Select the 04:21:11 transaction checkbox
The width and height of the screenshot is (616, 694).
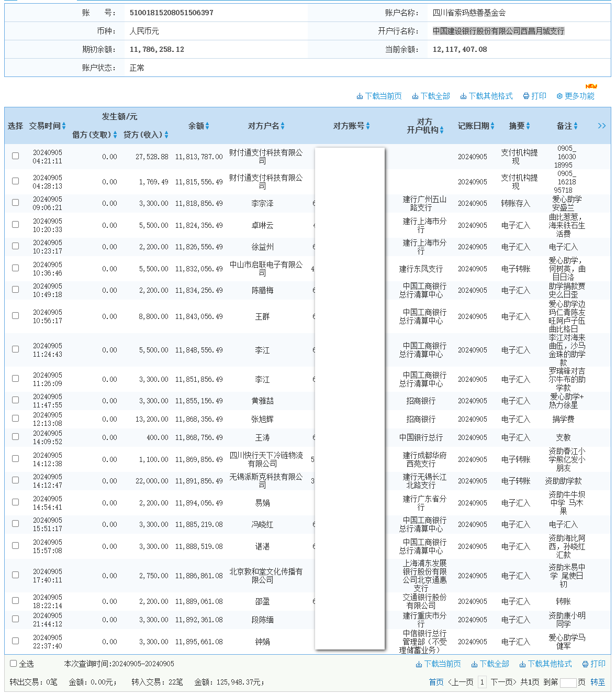[x=16, y=156]
